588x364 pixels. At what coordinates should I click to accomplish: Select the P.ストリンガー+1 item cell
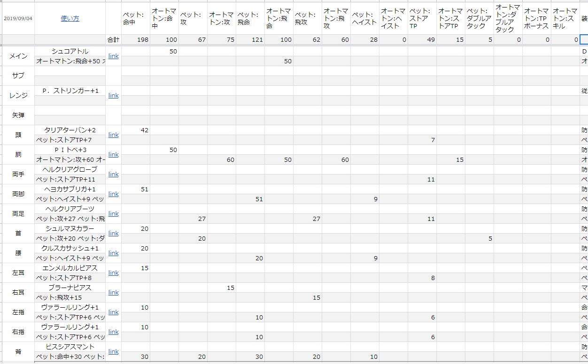pyautogui.click(x=70, y=91)
